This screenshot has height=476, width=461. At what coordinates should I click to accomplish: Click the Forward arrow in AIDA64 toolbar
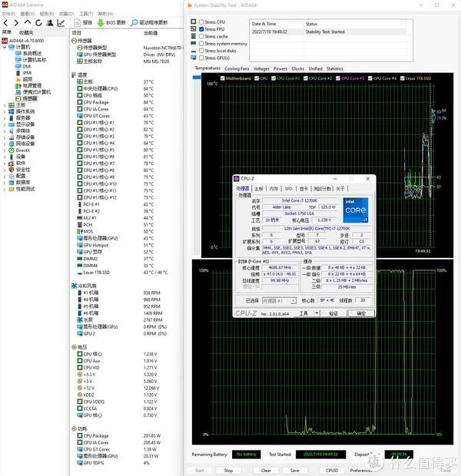(x=16, y=23)
